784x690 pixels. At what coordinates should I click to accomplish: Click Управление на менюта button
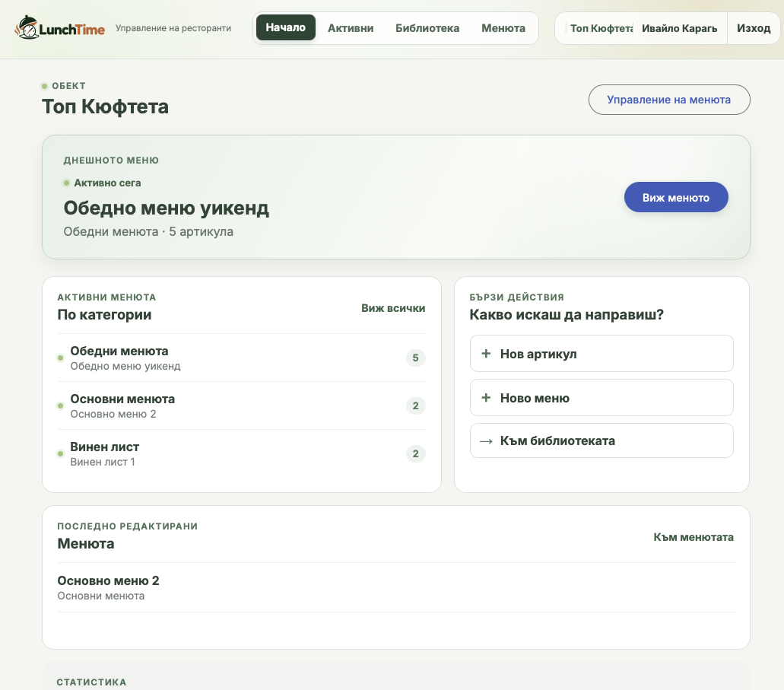[x=669, y=100]
